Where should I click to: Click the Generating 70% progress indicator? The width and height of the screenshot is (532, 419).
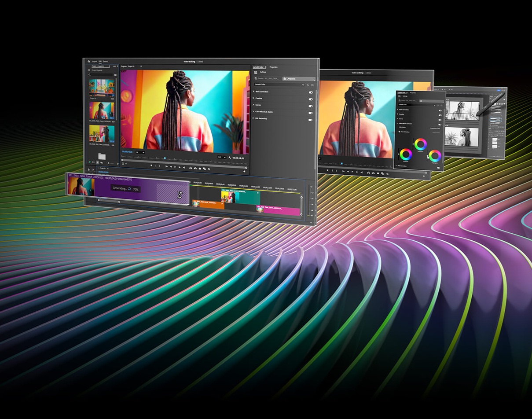coord(125,188)
